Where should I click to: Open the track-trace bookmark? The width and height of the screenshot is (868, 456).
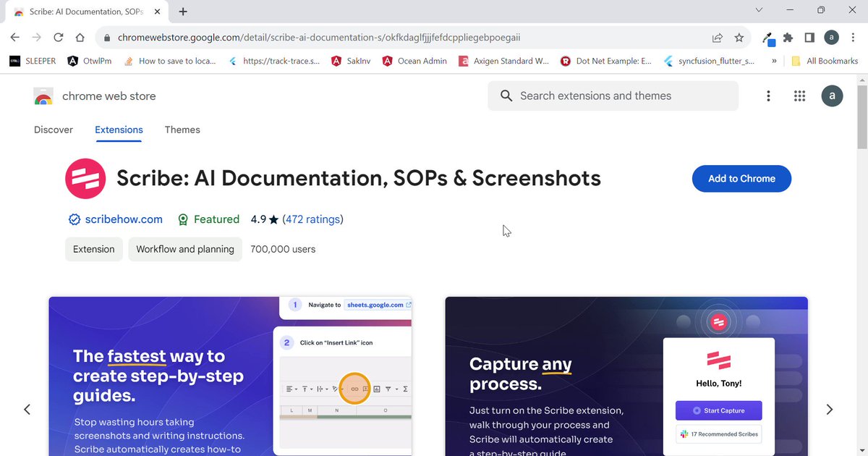(x=274, y=61)
